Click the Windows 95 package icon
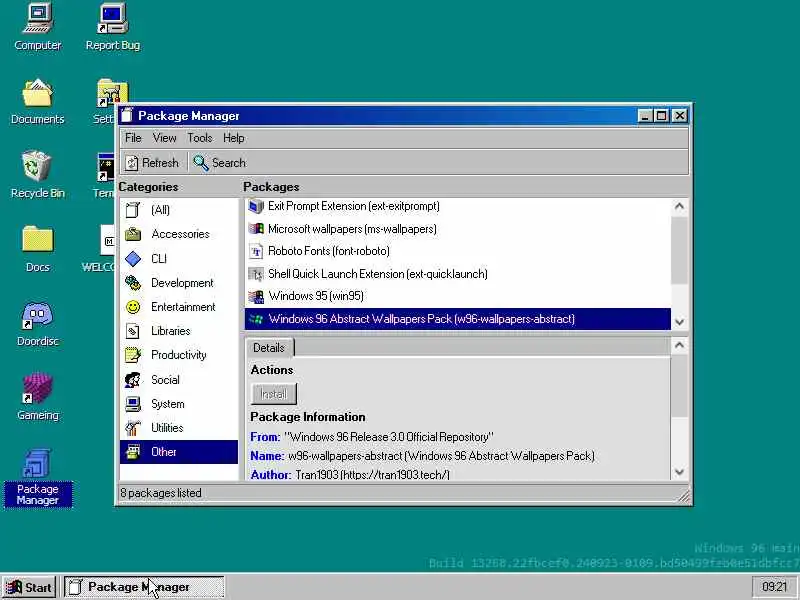Viewport: 800px width, 600px height. click(x=256, y=296)
